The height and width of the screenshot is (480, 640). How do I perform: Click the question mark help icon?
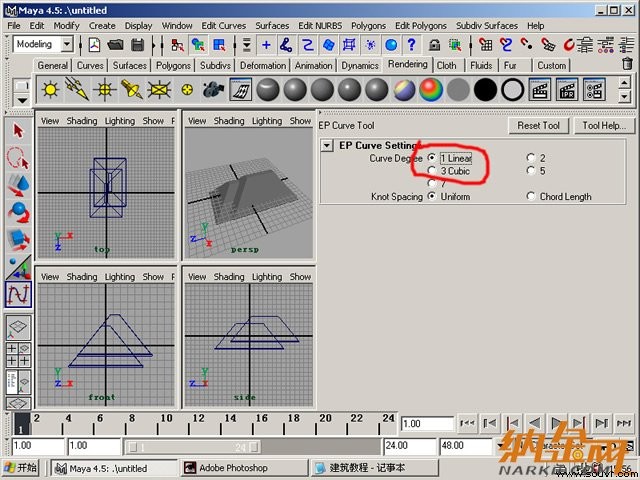click(411, 44)
